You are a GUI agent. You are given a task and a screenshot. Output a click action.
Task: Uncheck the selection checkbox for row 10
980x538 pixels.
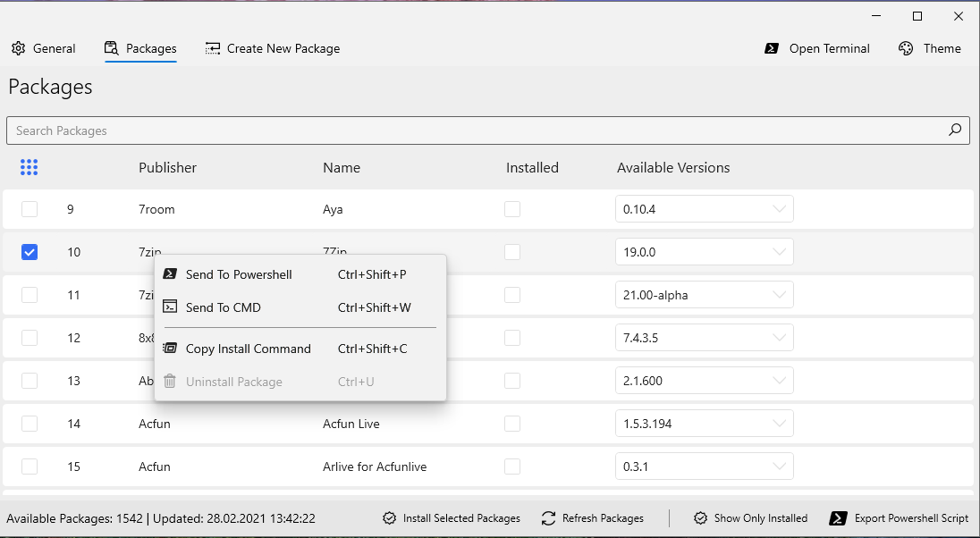pyautogui.click(x=30, y=252)
